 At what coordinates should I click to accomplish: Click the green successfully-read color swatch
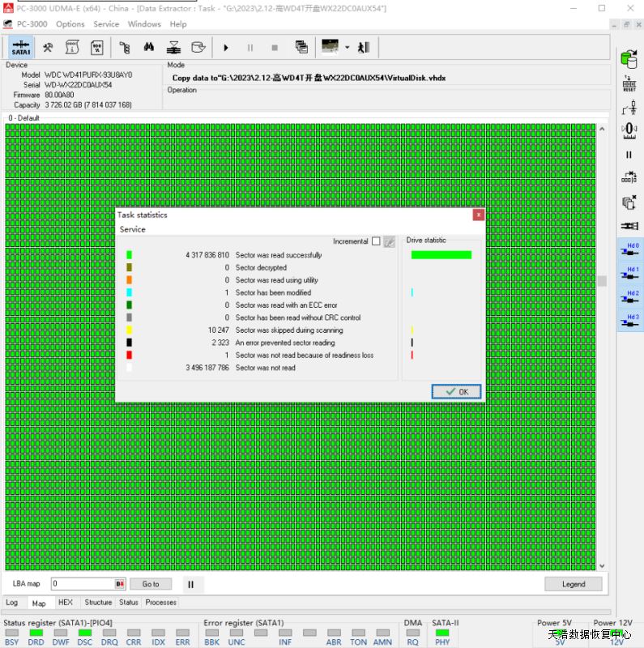(x=129, y=255)
